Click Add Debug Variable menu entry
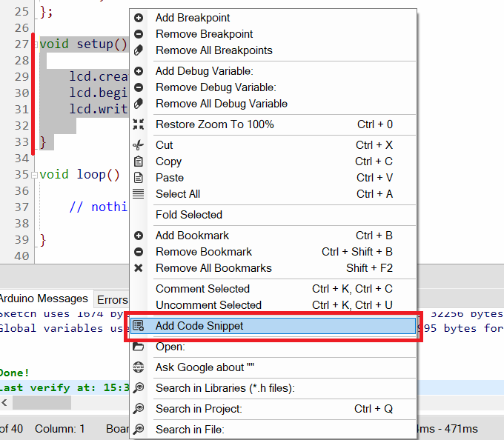 point(205,71)
